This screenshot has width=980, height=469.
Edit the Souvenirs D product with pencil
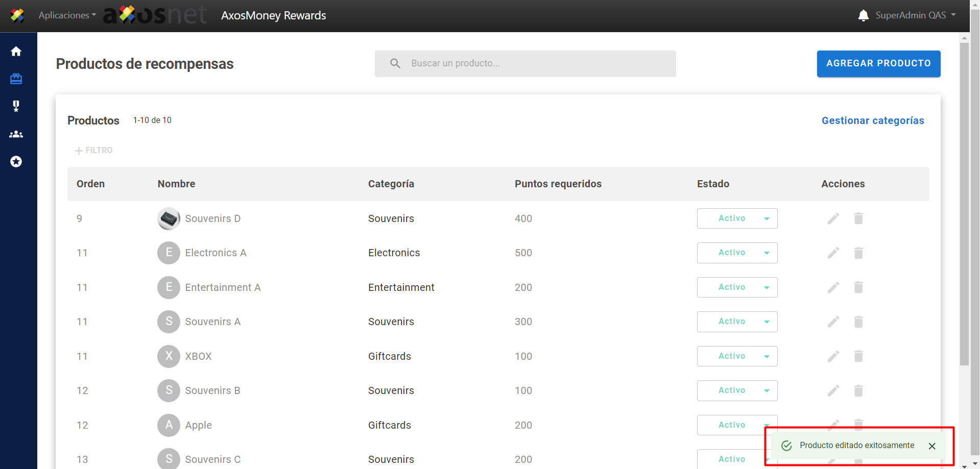tap(833, 218)
